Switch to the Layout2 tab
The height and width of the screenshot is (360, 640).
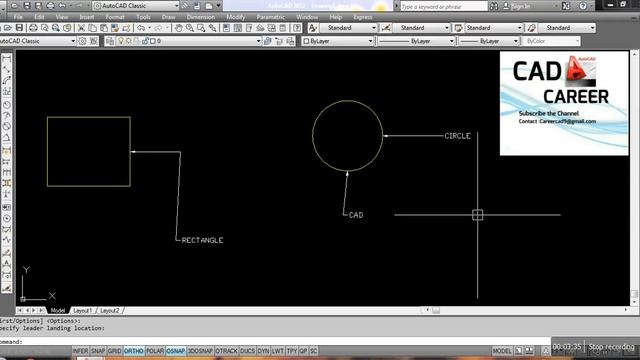click(109, 311)
